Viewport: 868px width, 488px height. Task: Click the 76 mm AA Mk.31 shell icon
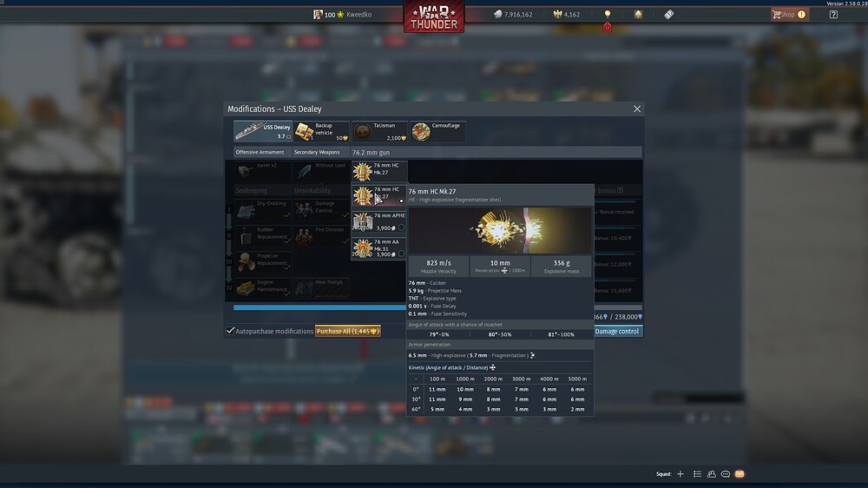[363, 248]
